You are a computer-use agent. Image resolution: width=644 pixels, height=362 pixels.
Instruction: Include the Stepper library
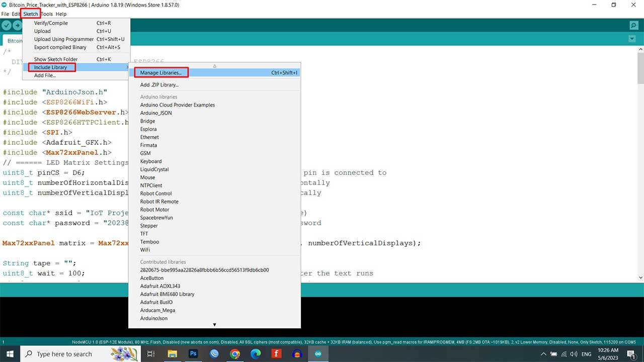[x=215, y=226]
